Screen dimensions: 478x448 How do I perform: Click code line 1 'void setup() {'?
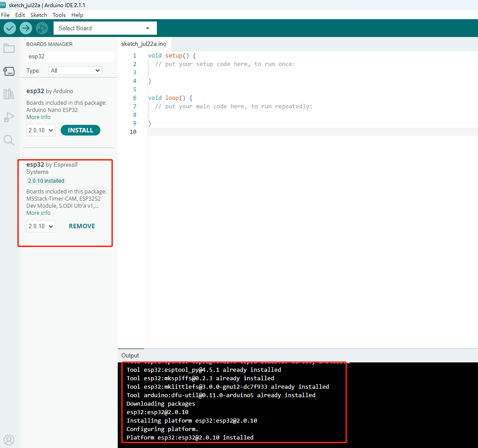click(172, 55)
